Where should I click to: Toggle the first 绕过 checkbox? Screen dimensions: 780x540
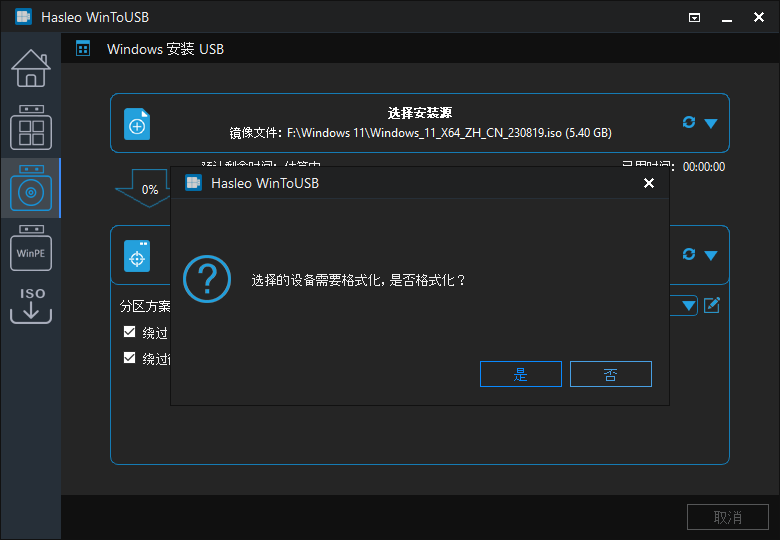click(129, 332)
